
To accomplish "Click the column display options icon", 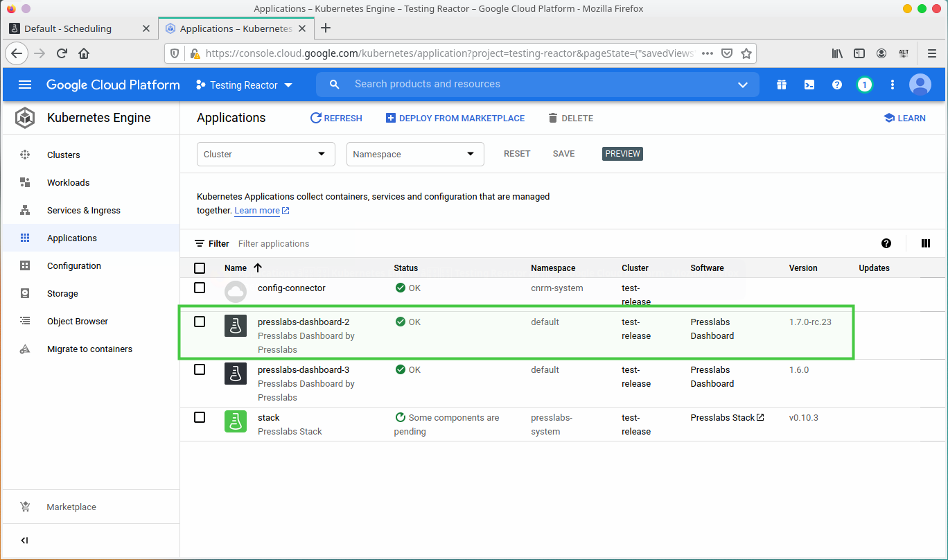I will (x=925, y=243).
